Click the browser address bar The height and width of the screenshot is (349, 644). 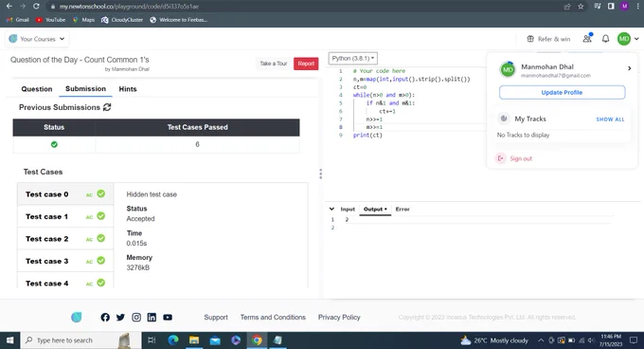[x=304, y=7]
